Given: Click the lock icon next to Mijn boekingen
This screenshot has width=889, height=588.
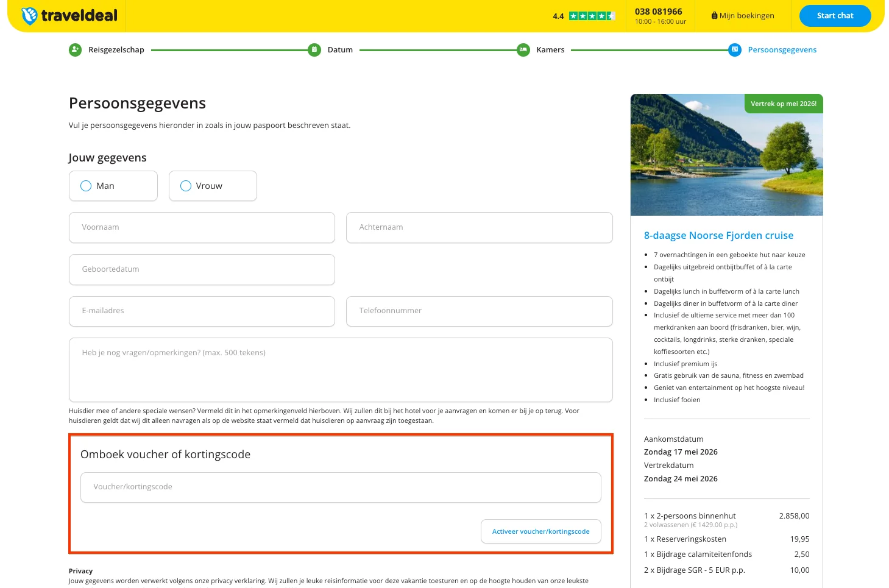Looking at the screenshot, I should pyautogui.click(x=714, y=15).
